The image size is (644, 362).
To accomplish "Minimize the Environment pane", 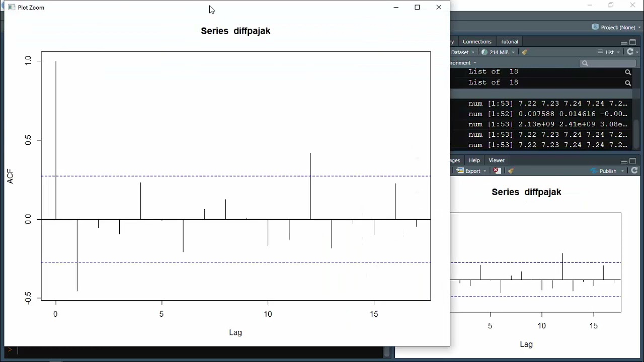I will (624, 42).
